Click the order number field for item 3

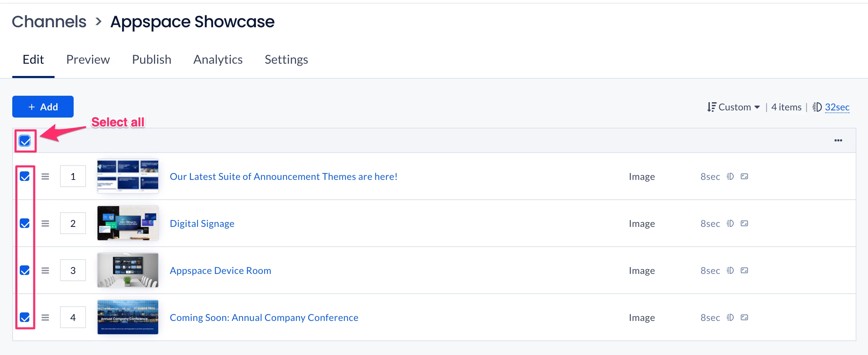[x=73, y=271]
